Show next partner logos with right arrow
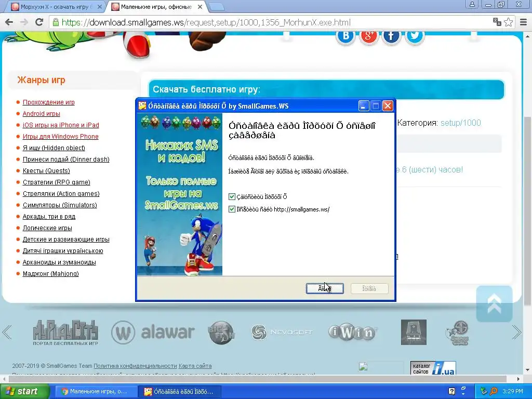The width and height of the screenshot is (532, 399). tap(517, 332)
